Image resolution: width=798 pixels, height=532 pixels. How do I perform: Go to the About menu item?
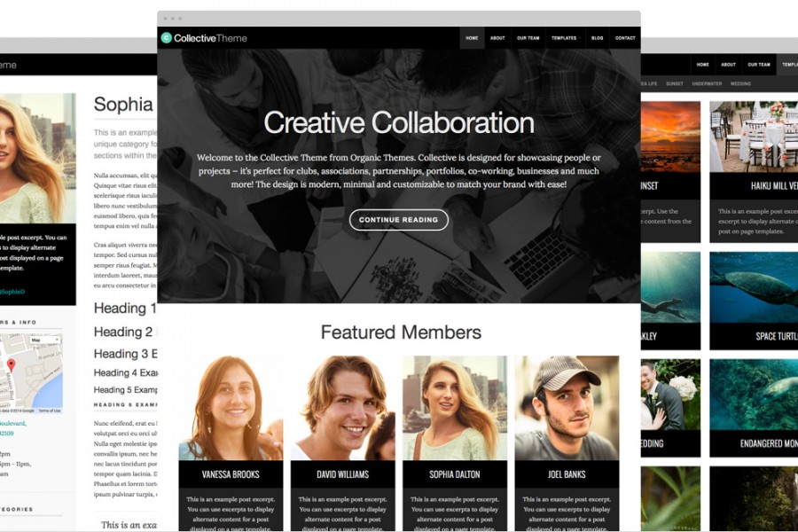coord(497,37)
